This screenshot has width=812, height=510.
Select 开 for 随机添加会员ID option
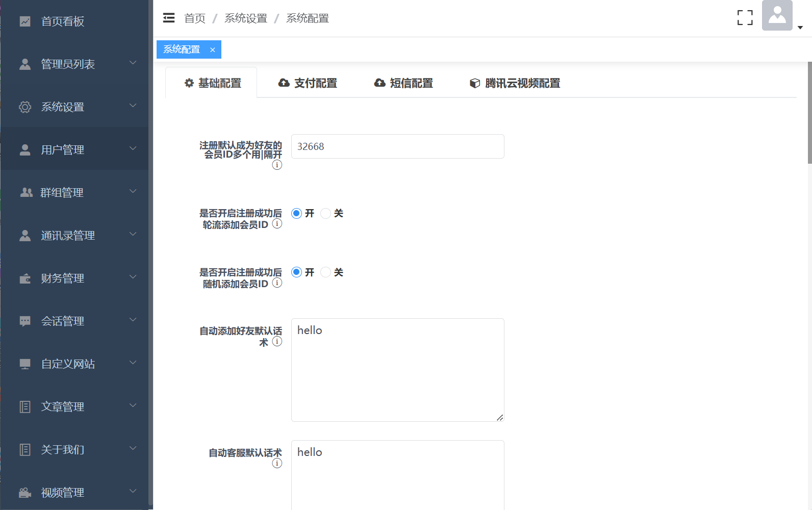[x=296, y=272]
